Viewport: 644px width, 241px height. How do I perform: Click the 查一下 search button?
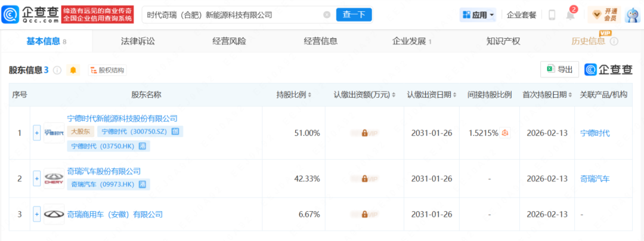point(354,15)
